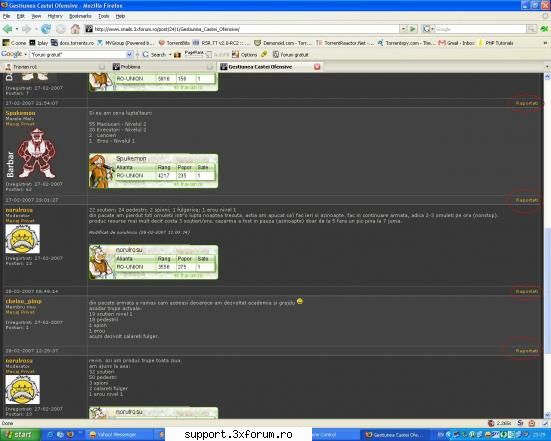The image size is (551, 441).
Task: Open the Spukemon username link
Action: (x=20, y=113)
